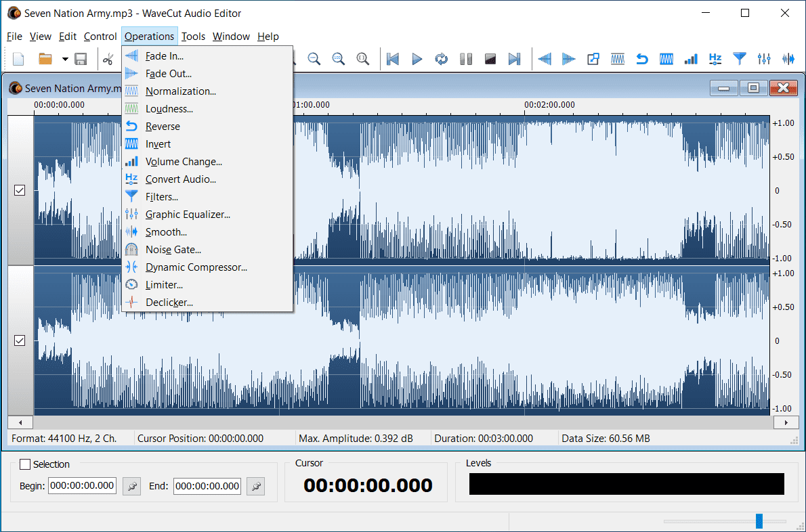Open Graphic Equalizer from toolbar icon
This screenshot has height=532, width=806.
[x=764, y=59]
